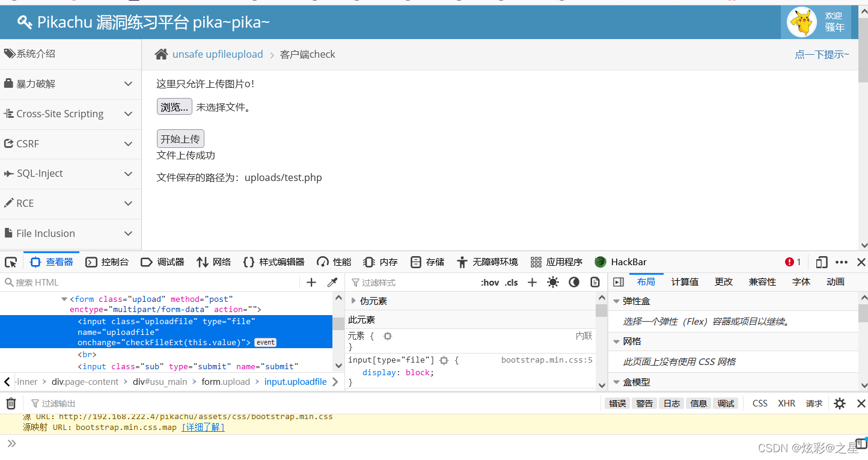The image size is (868, 460).
Task: Toggle the 调试 debug console filter
Action: pyautogui.click(x=726, y=403)
